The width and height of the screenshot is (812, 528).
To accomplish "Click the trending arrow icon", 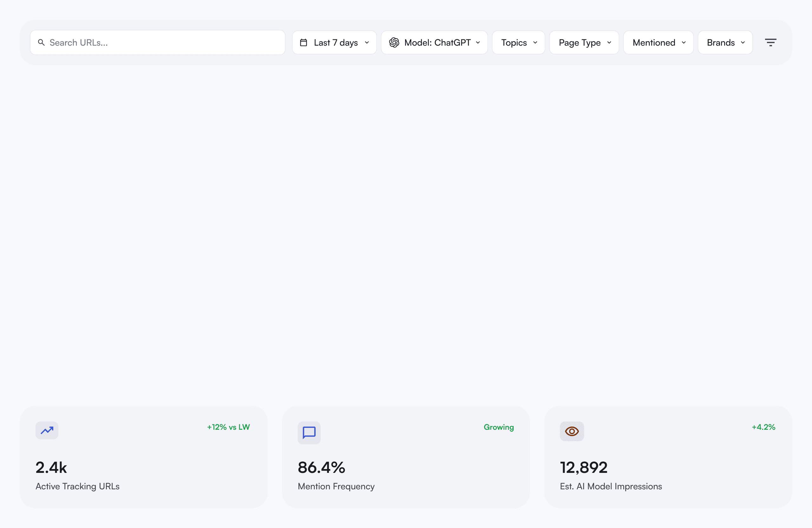I will click(x=47, y=430).
